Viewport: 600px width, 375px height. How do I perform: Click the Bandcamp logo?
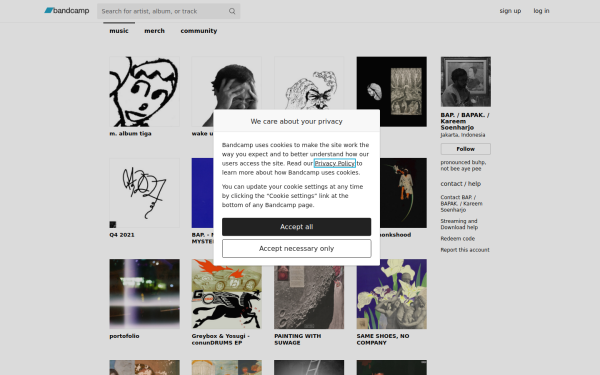pyautogui.click(x=67, y=11)
